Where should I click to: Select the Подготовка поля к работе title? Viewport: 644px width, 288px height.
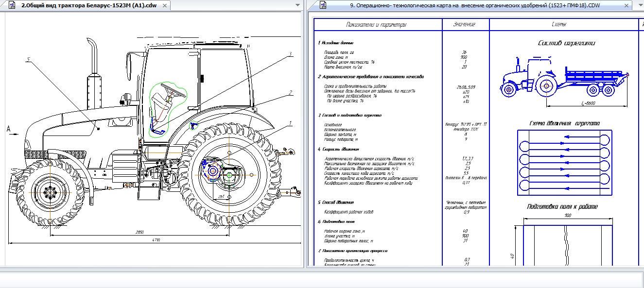[x=563, y=207]
